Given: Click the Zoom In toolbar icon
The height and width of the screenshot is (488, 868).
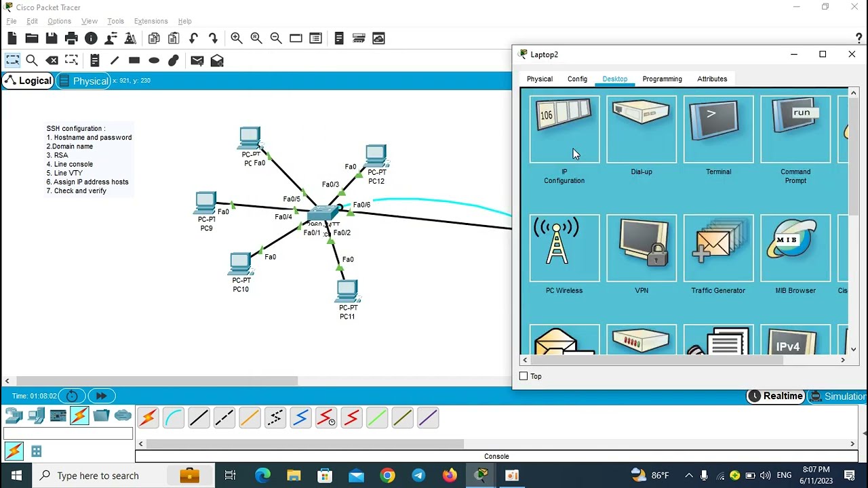Looking at the screenshot, I should [x=236, y=39].
